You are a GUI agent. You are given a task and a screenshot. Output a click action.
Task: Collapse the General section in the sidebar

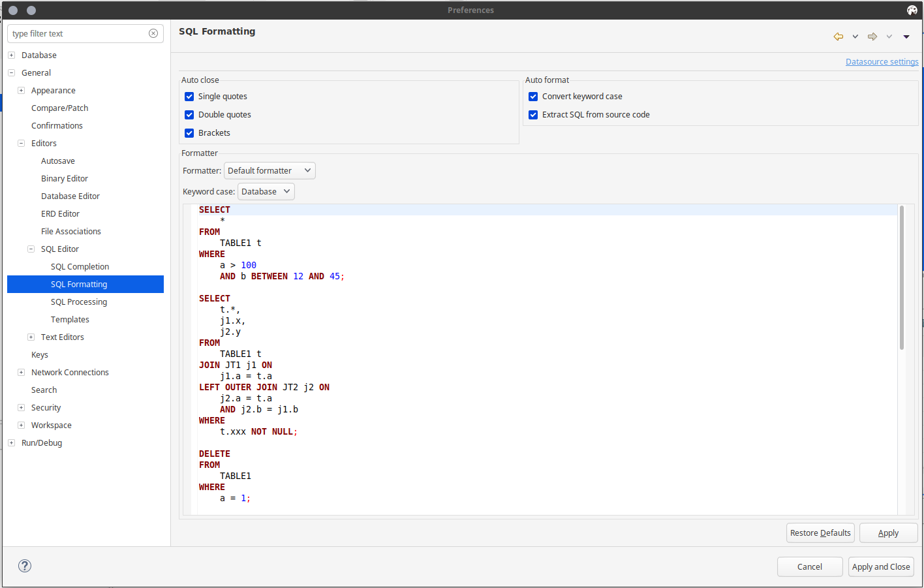[11, 72]
